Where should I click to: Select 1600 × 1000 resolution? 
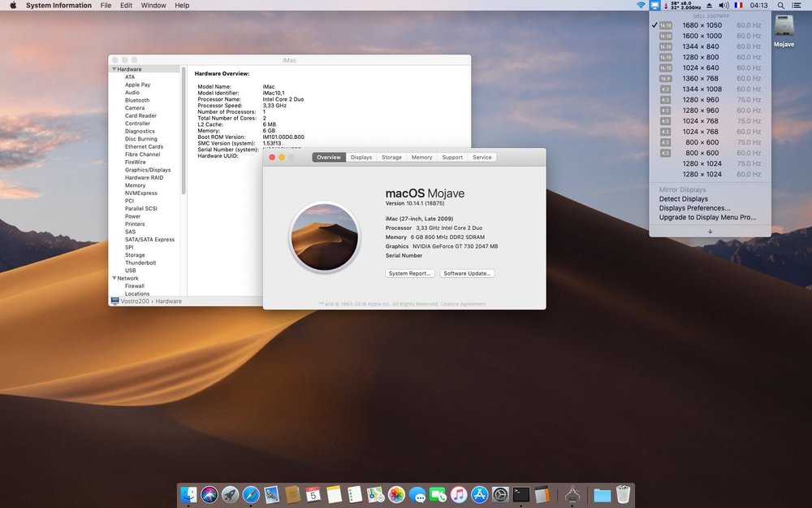[710, 36]
